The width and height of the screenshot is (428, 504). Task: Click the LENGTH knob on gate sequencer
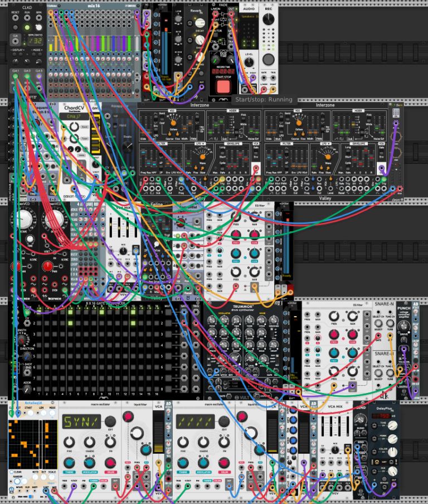[21, 340]
